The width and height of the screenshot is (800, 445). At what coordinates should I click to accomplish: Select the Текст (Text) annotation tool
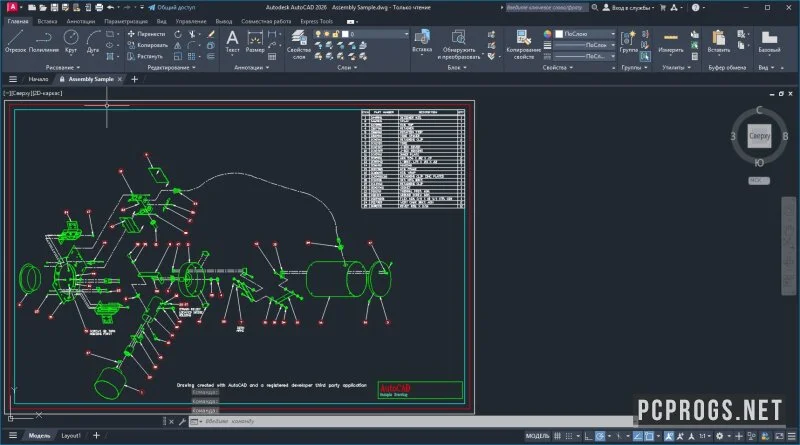click(x=232, y=41)
